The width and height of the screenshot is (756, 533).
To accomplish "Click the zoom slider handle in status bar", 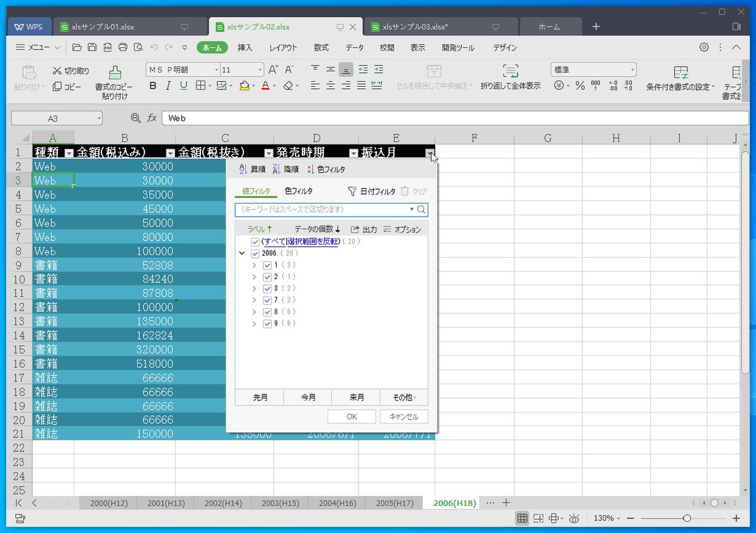I will [686, 518].
